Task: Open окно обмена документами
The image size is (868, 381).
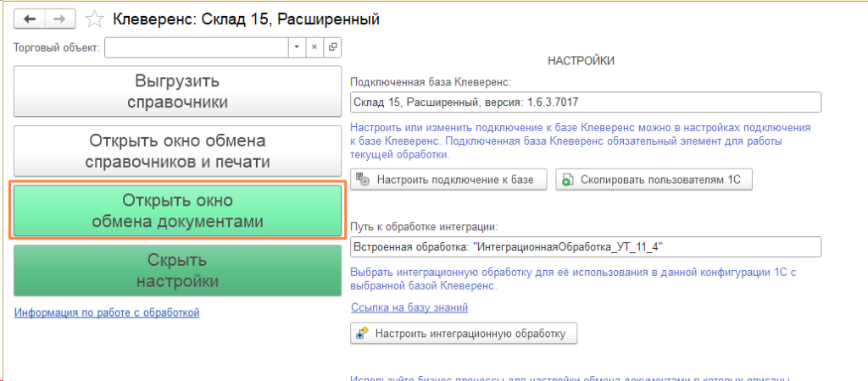Action: [x=178, y=211]
